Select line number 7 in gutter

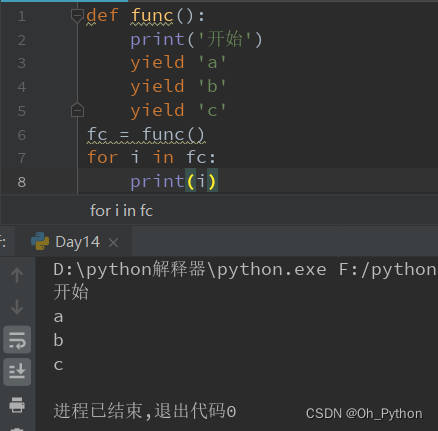click(22, 158)
